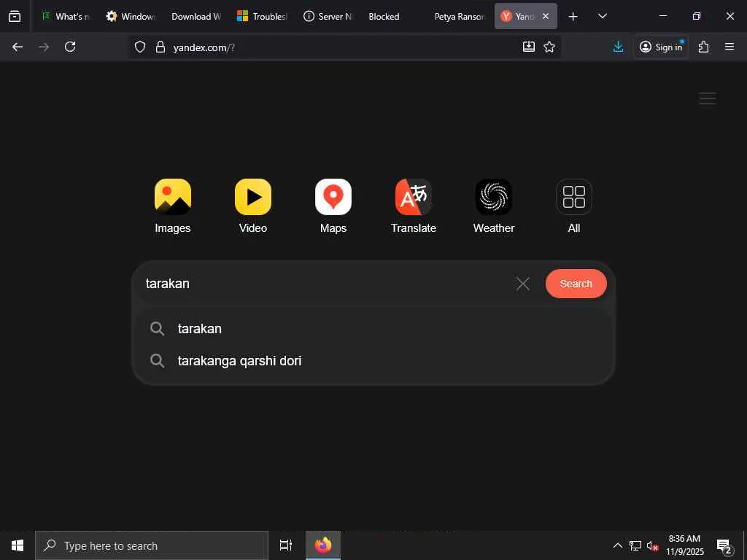Switch to the Windows settings tab
The height and width of the screenshot is (560, 747).
pos(131,16)
